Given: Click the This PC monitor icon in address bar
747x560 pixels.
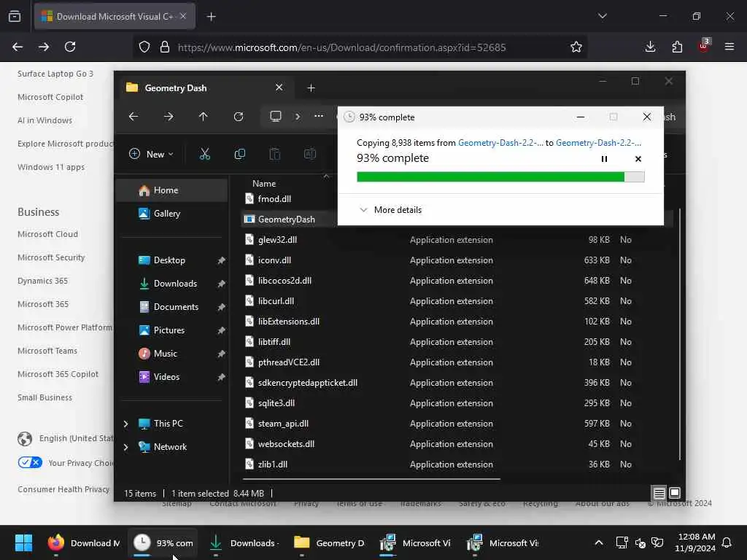Looking at the screenshot, I should (275, 116).
